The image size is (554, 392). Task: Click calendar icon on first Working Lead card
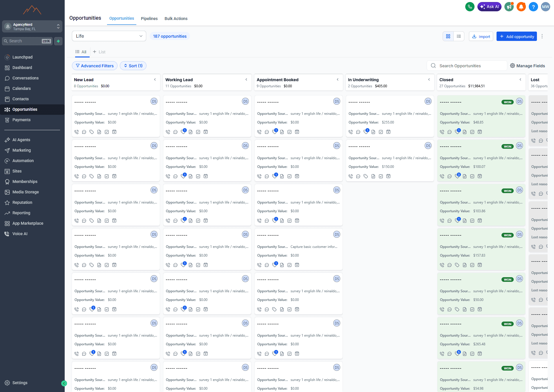click(x=206, y=132)
